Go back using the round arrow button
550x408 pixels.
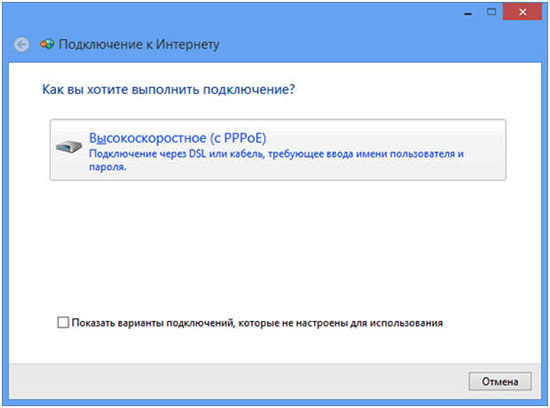(x=22, y=45)
